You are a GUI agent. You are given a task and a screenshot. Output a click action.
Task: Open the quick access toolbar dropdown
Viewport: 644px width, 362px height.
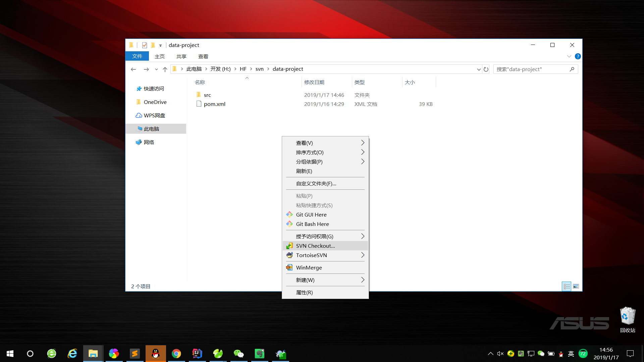(x=160, y=45)
